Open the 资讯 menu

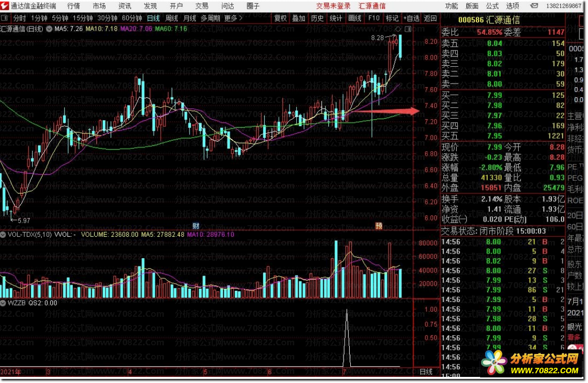pyautogui.click(x=125, y=6)
